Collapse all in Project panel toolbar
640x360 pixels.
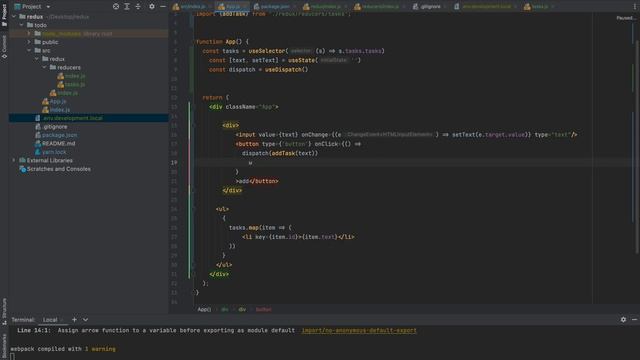pos(138,7)
